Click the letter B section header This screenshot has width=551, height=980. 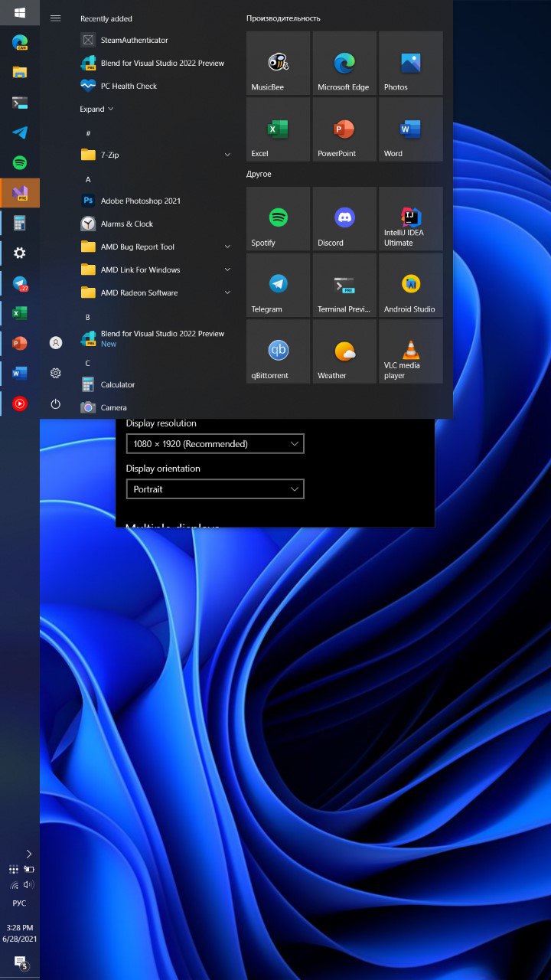click(x=88, y=317)
